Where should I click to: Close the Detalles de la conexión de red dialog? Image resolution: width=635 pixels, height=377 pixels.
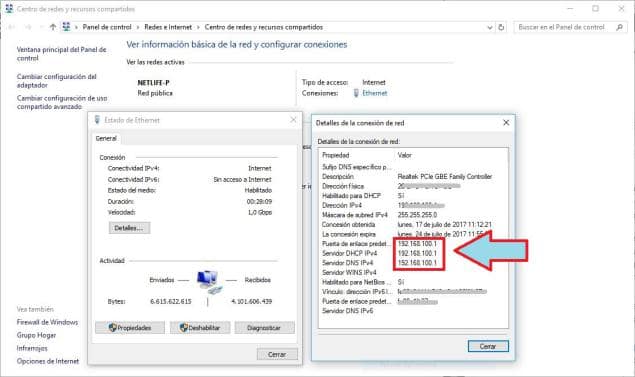tap(506, 122)
